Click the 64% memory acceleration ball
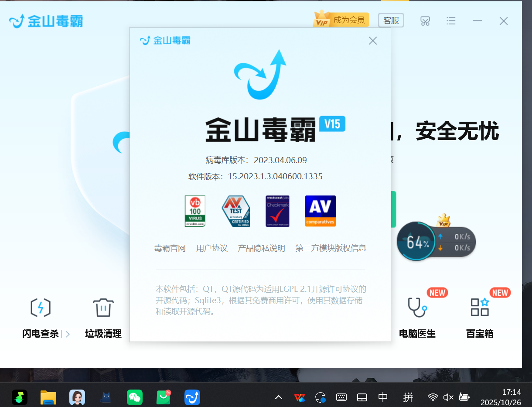The width and height of the screenshot is (532, 407). [x=417, y=241]
